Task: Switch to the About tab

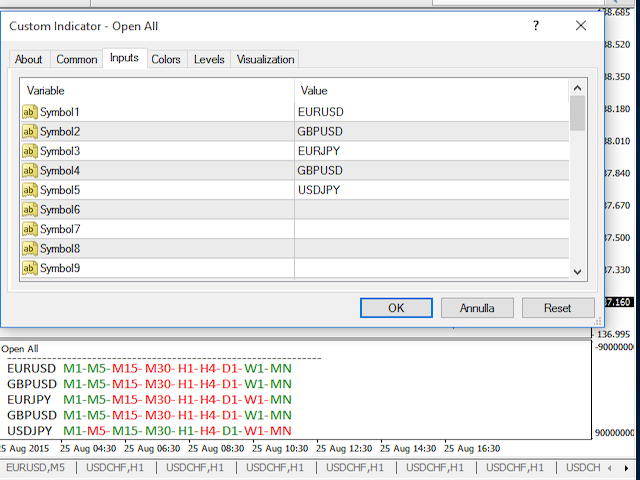Action: [29, 60]
